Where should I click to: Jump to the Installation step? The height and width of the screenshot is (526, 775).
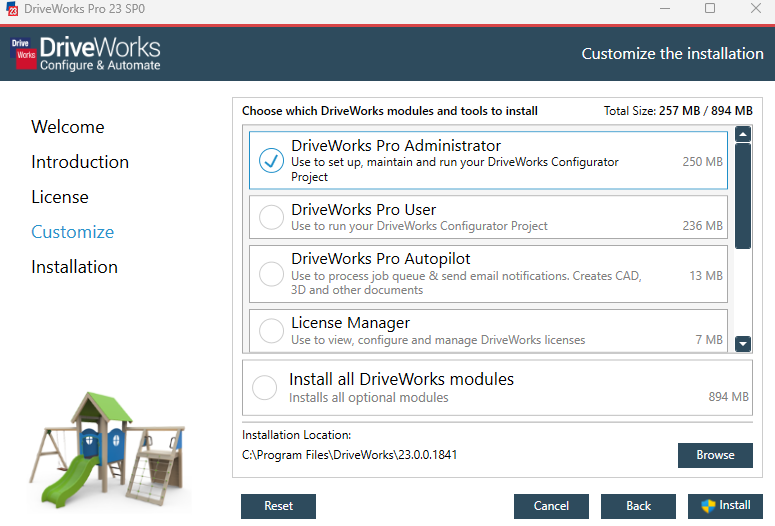(x=74, y=267)
